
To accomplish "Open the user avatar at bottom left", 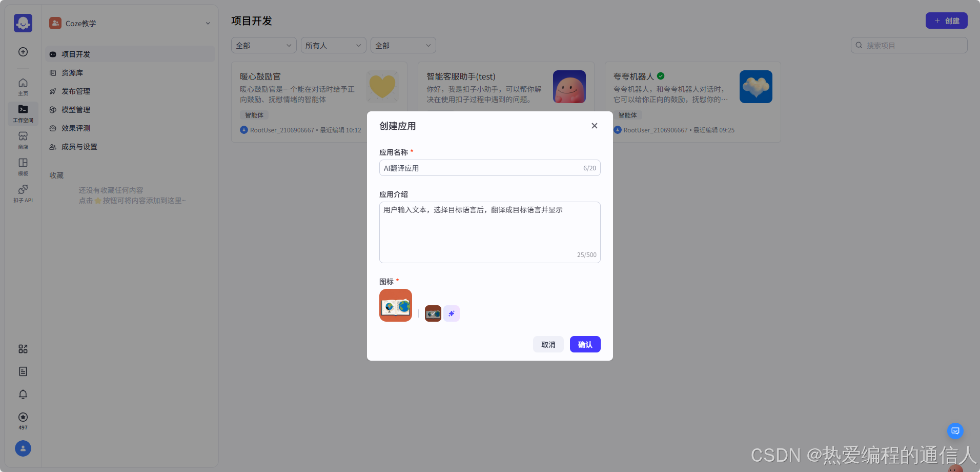I will coord(23,448).
